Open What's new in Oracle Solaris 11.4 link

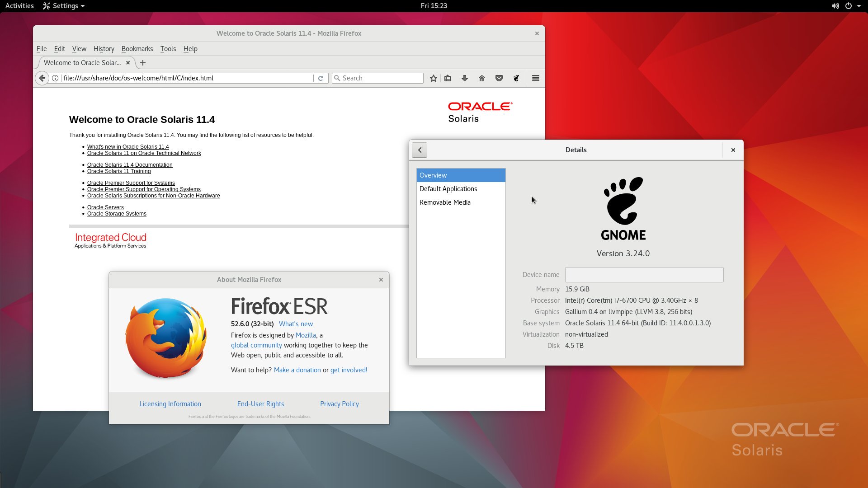[x=128, y=147]
